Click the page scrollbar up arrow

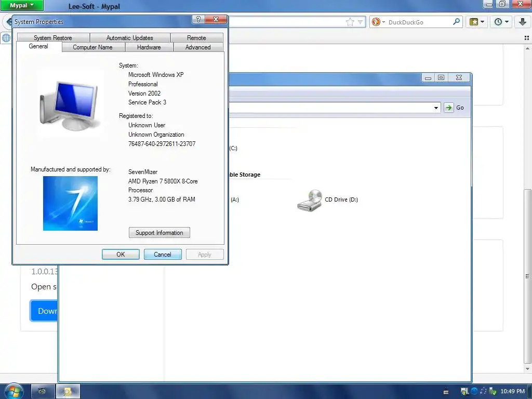[527, 48]
